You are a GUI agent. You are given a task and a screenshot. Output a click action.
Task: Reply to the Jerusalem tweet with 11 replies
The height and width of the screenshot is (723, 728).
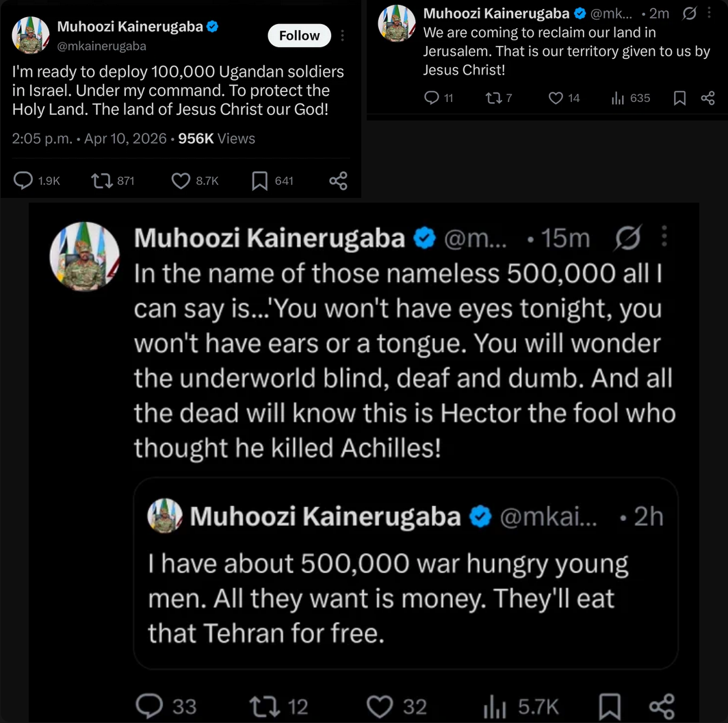click(431, 99)
